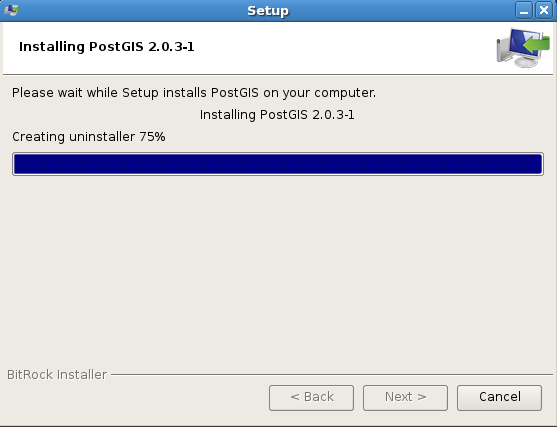
Task: Cancel the PostGIS installation
Action: pyautogui.click(x=499, y=398)
